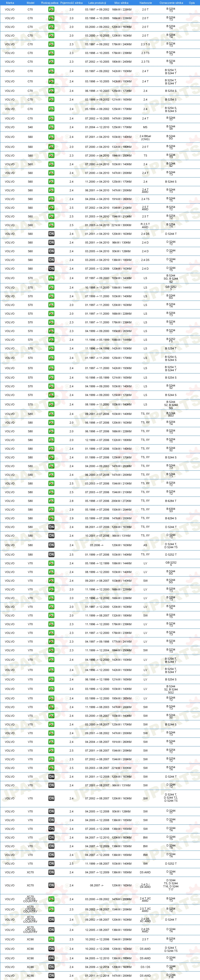Click the Moc silnika column header
200x980 pixels.
(122, 3)
